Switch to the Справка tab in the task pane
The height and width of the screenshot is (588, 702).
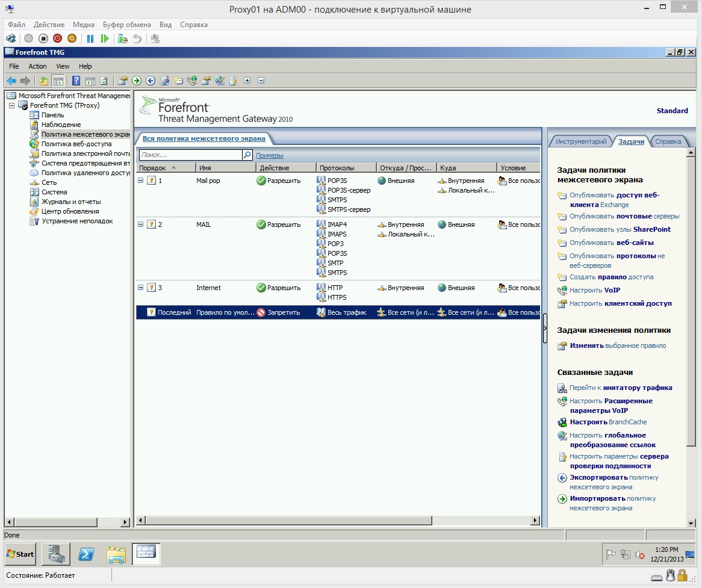pos(668,141)
